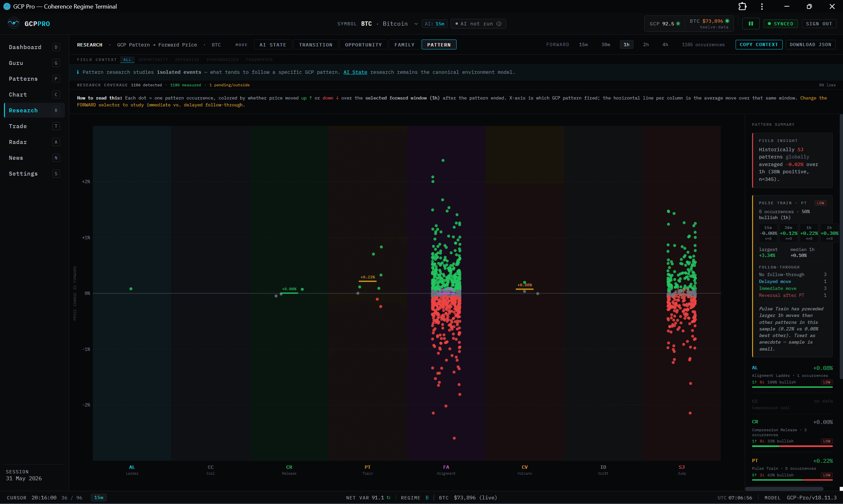Expand the CC Compression Coil no-data card

click(x=792, y=404)
